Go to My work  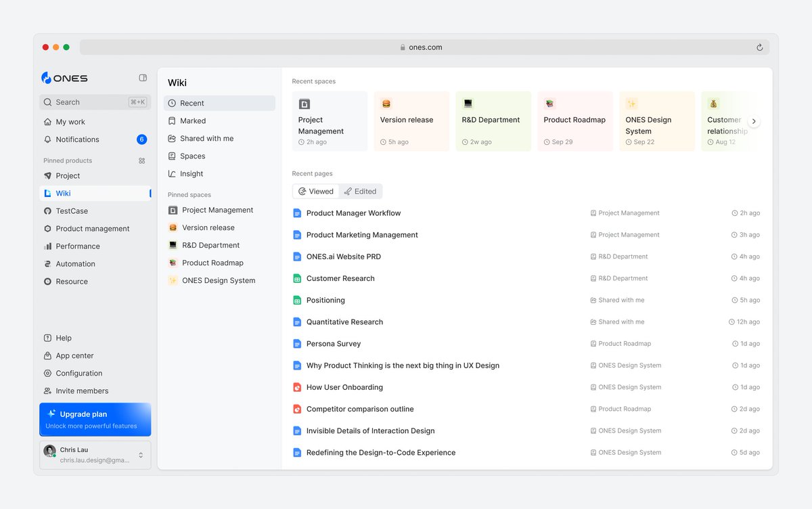pyautogui.click(x=95, y=122)
